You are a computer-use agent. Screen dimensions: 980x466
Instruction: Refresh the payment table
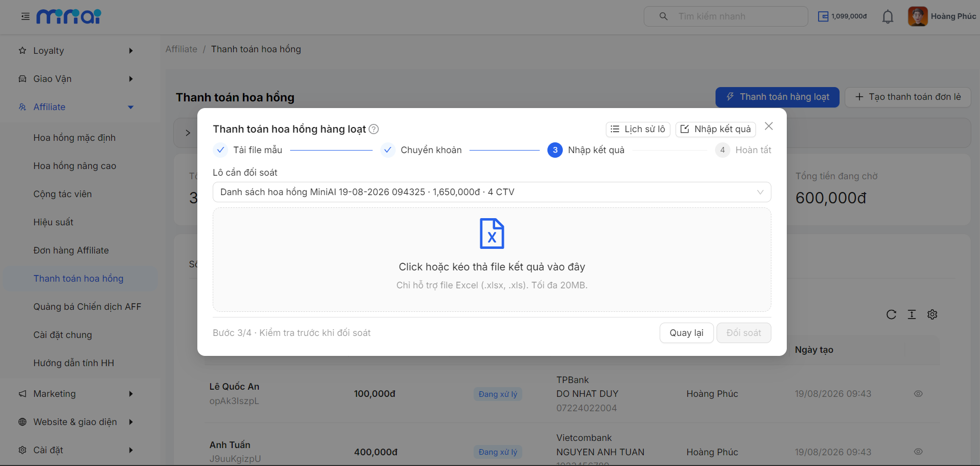891,314
